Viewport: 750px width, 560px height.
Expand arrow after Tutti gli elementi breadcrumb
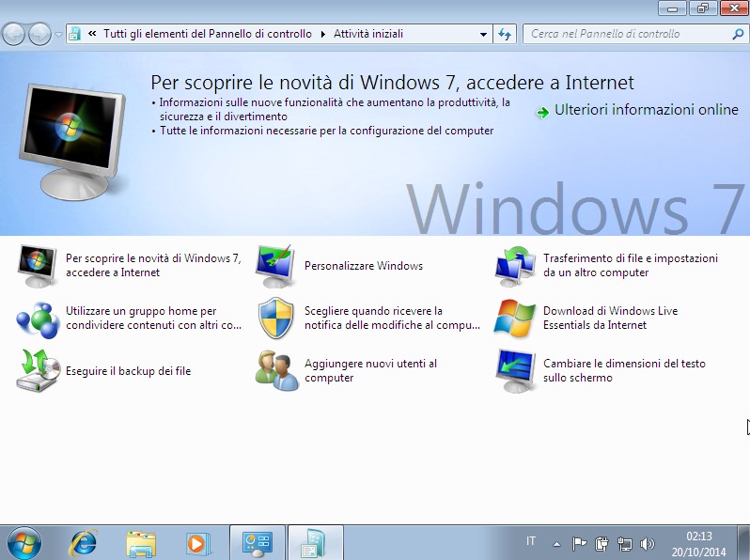point(323,34)
